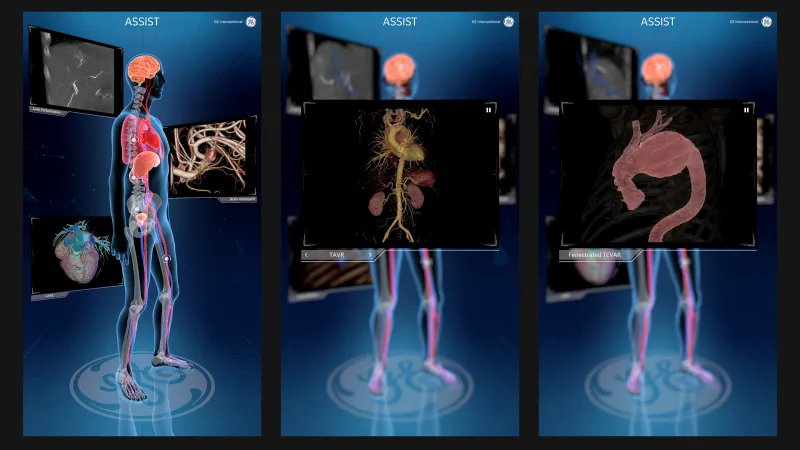Screen dimensions: 800x450
Task: Click the TAVR label tab
Action: pos(339,256)
